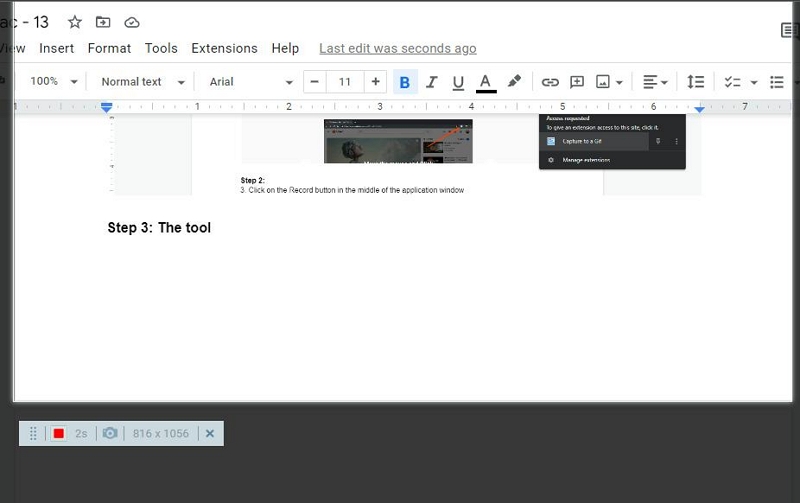This screenshot has height=503, width=800.
Task: Close the recorder toolbar with X
Action: click(x=210, y=434)
